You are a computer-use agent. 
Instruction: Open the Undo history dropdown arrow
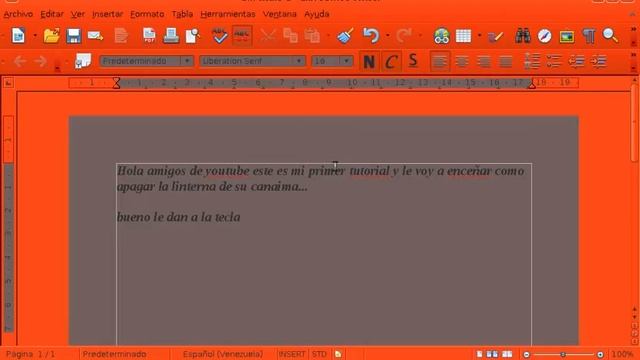[x=387, y=36]
